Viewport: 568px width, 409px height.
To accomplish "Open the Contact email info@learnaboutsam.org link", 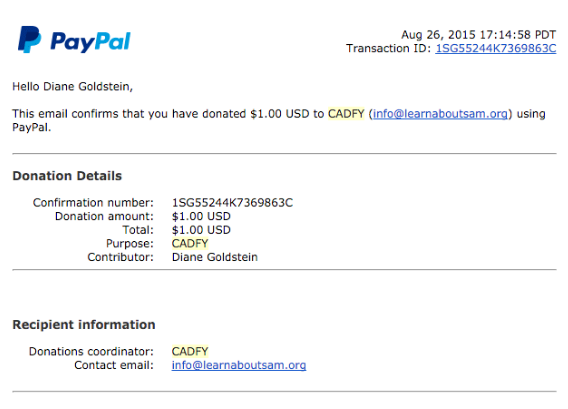I will (x=239, y=365).
